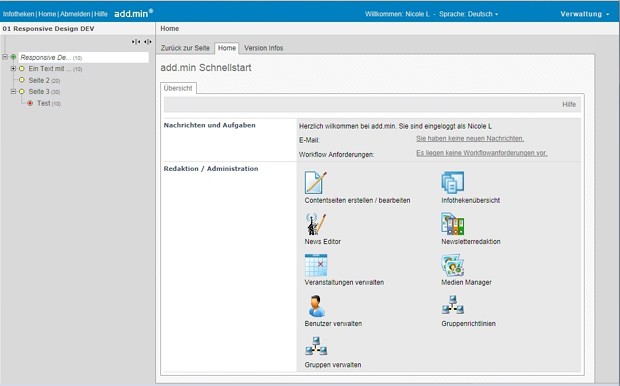Click 'Willkommen: Nicole L' text
The height and width of the screenshot is (386, 620).
397,14
